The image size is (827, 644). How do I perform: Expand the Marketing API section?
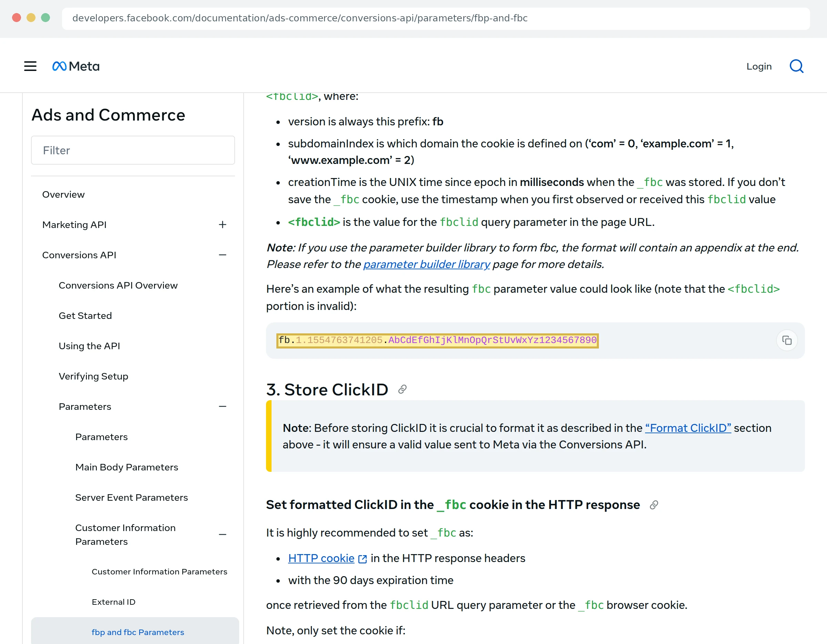click(223, 225)
